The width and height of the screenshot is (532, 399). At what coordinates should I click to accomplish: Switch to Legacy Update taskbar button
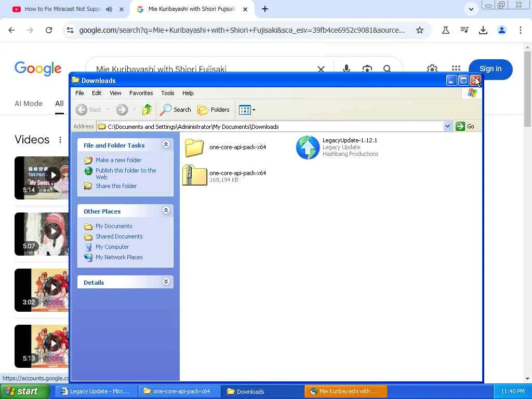coord(96,392)
